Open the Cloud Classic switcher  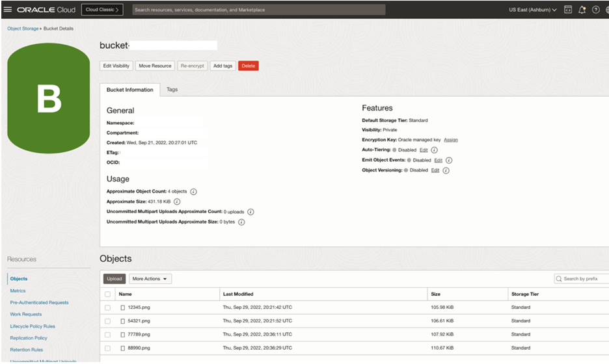point(102,10)
